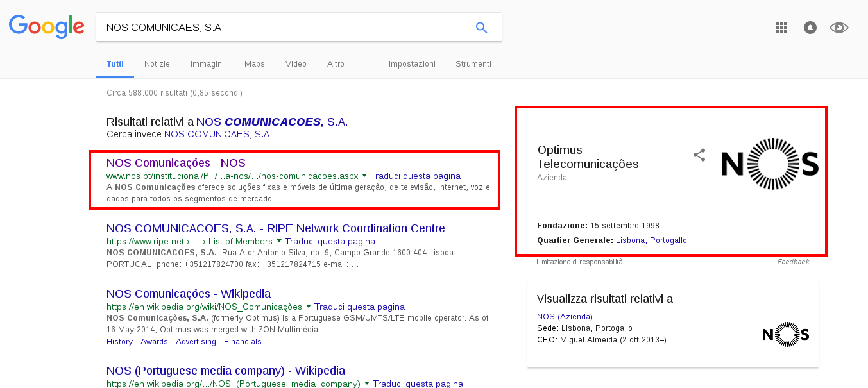The width and height of the screenshot is (868, 388).
Task: Translate the NOS Portuguese media company page
Action: click(x=418, y=384)
